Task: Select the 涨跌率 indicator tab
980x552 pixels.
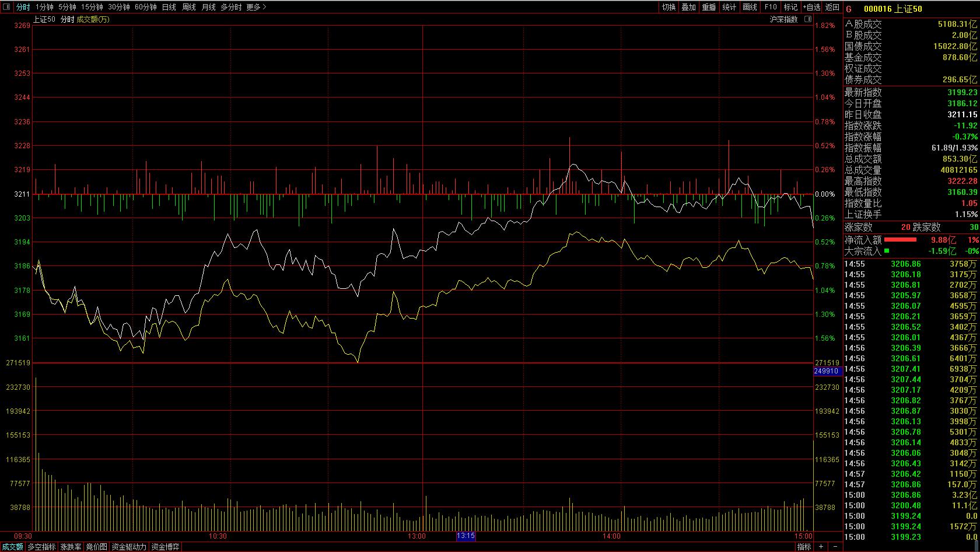Action: (71, 547)
